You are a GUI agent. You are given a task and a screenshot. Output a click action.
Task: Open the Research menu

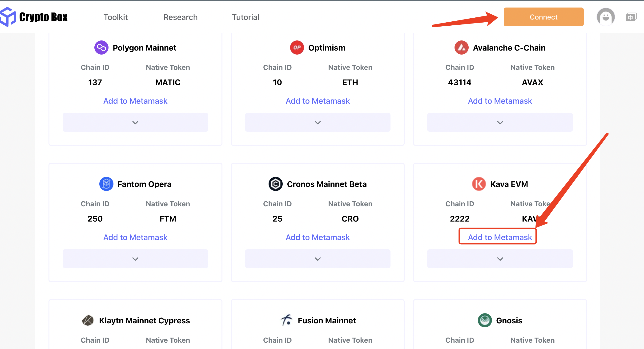tap(181, 17)
